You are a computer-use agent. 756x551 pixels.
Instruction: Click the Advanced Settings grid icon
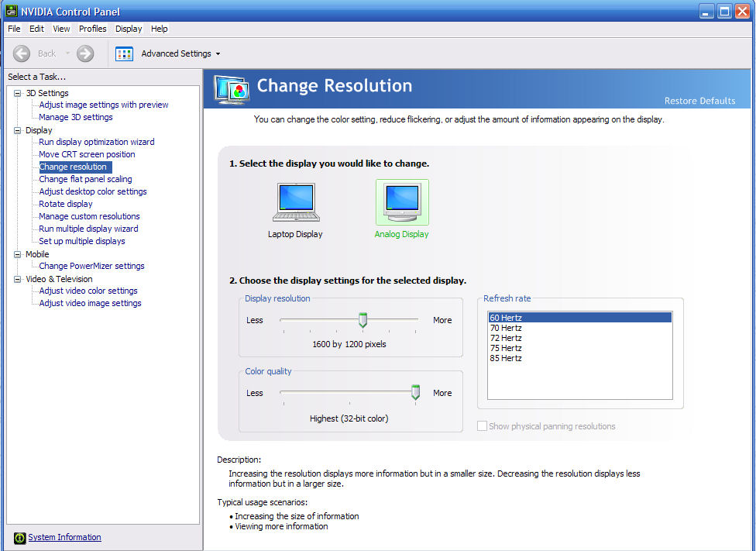pyautogui.click(x=125, y=53)
